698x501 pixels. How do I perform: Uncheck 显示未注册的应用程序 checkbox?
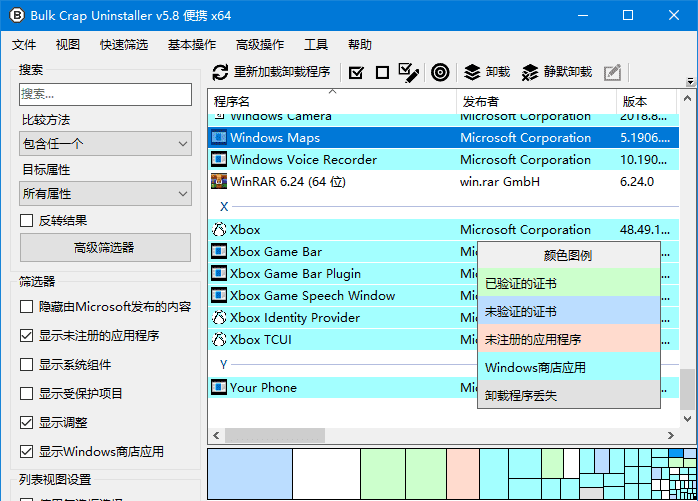[x=26, y=335]
